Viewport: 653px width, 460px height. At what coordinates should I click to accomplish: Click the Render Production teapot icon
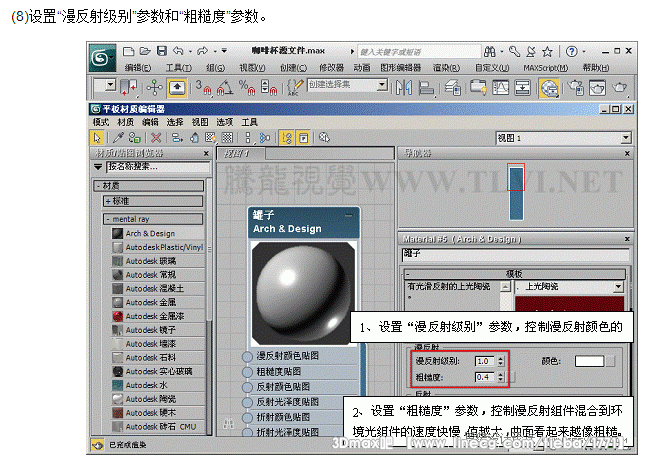620,87
